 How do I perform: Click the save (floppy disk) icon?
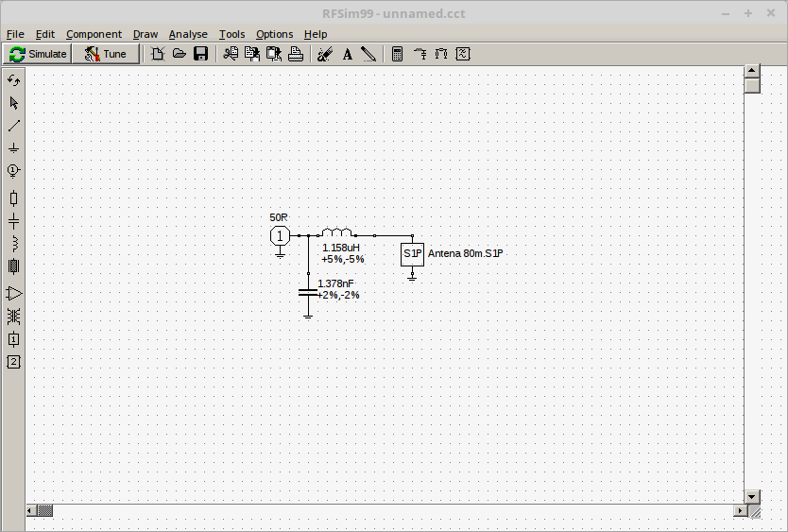coord(200,54)
